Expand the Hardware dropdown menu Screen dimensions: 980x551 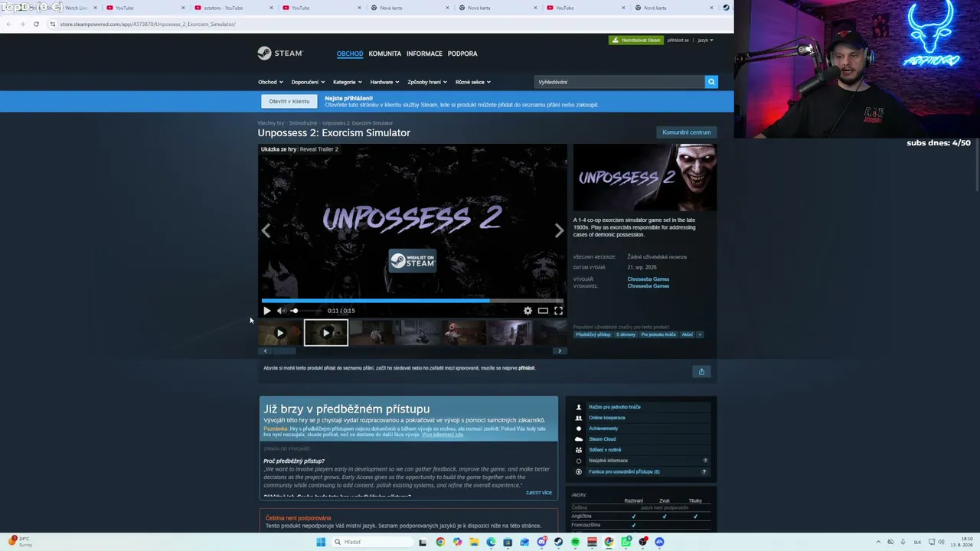385,82
